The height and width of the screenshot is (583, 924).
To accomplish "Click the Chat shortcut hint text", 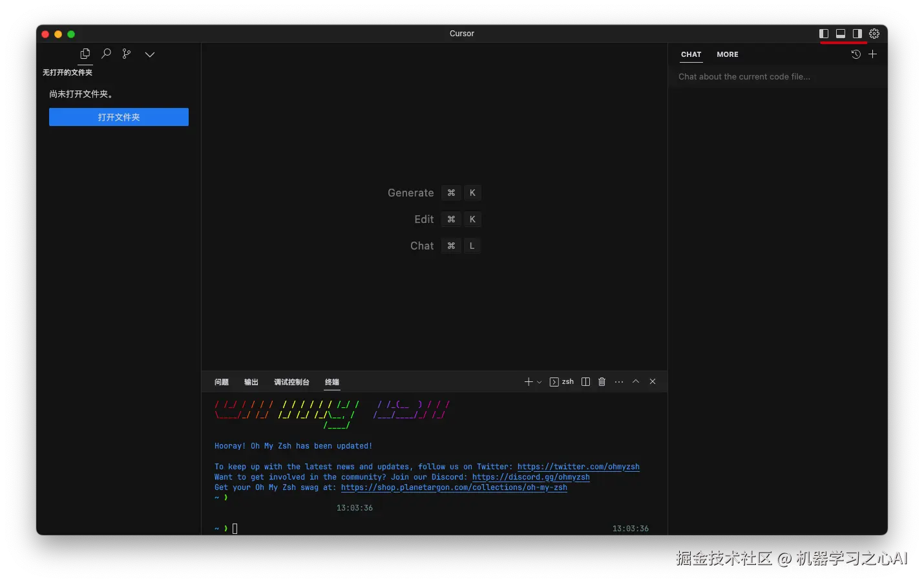I will pos(422,246).
